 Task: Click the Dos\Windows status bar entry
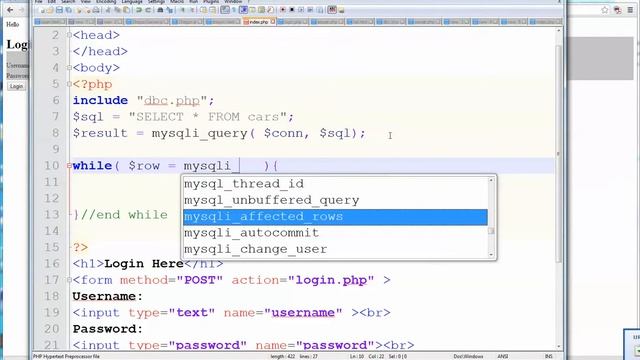(x=468, y=356)
